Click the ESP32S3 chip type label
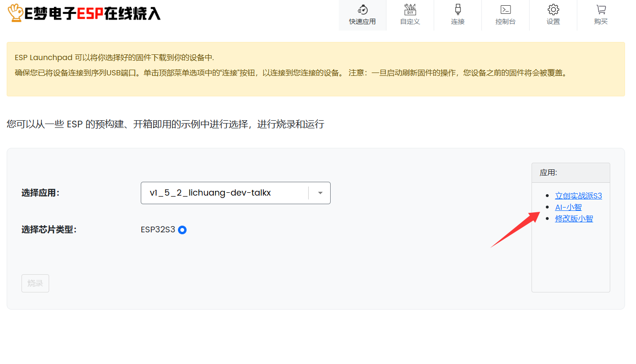The width and height of the screenshot is (636, 364). coord(157,229)
